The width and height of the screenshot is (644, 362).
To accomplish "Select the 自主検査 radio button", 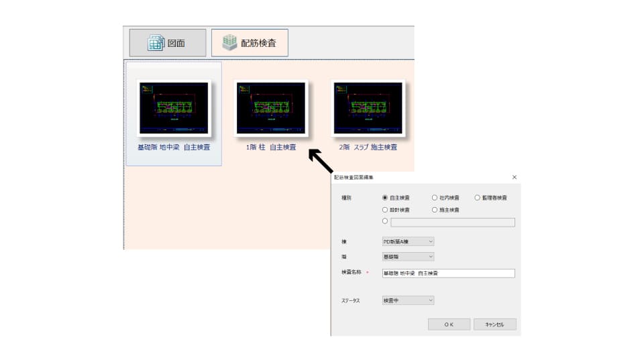I will click(x=385, y=198).
